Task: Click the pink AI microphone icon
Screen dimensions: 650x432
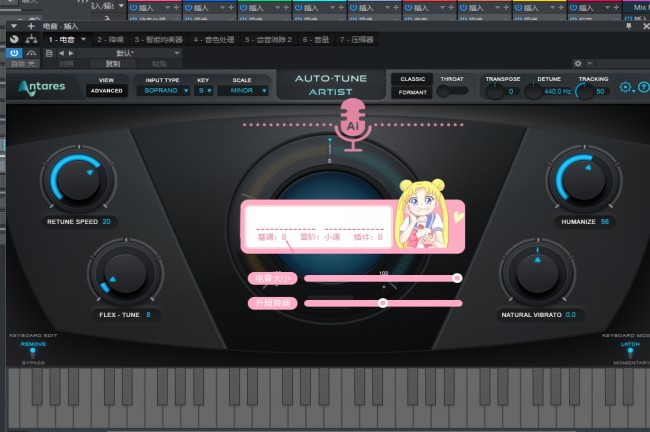Action: coord(352,122)
